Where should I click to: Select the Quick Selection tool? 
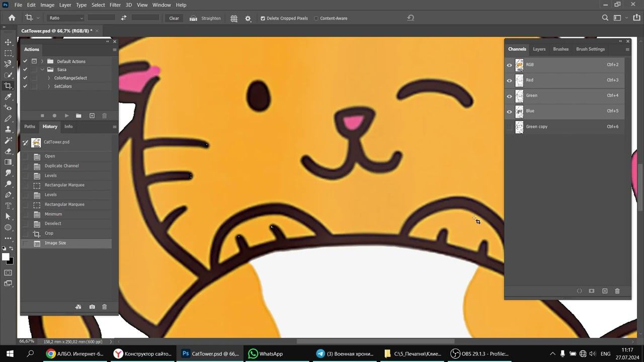click(8, 75)
